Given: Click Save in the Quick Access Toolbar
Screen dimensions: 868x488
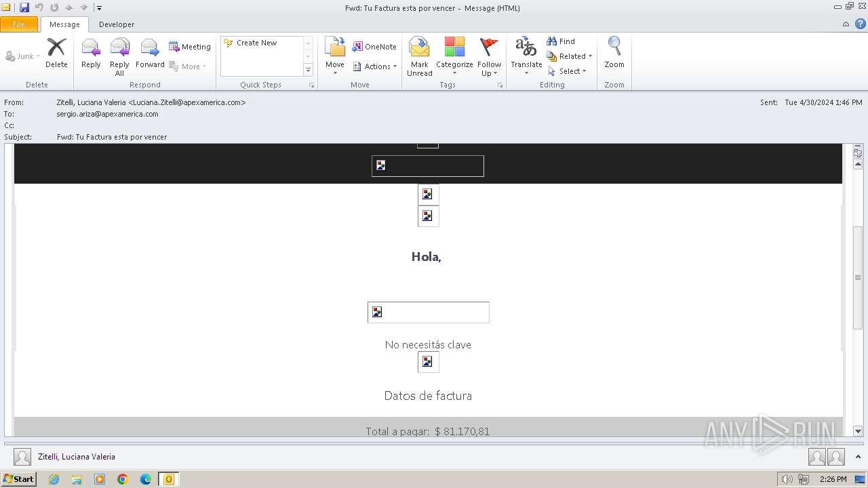Looking at the screenshot, I should tap(24, 7).
